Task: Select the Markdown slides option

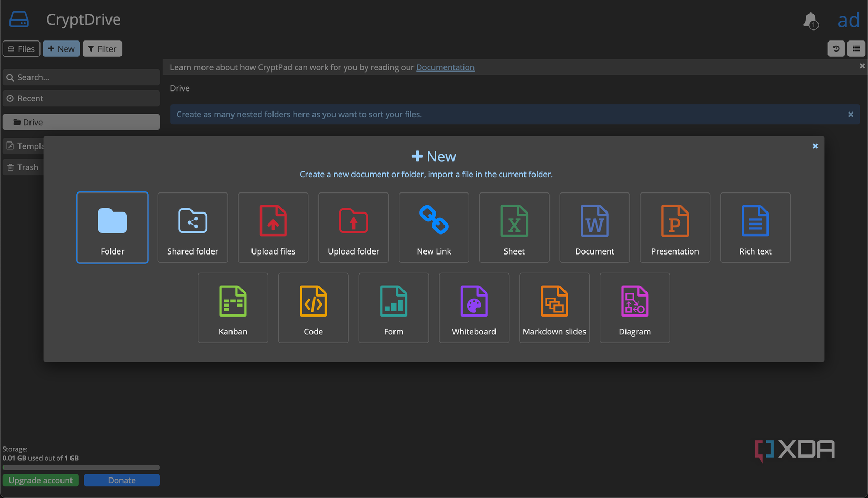Action: pyautogui.click(x=554, y=308)
